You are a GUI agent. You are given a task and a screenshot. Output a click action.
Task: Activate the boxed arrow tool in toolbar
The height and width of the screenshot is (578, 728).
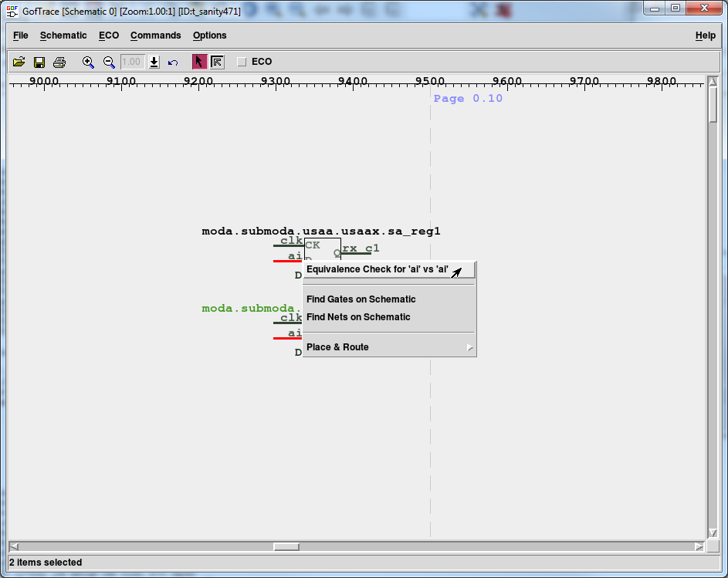point(217,62)
